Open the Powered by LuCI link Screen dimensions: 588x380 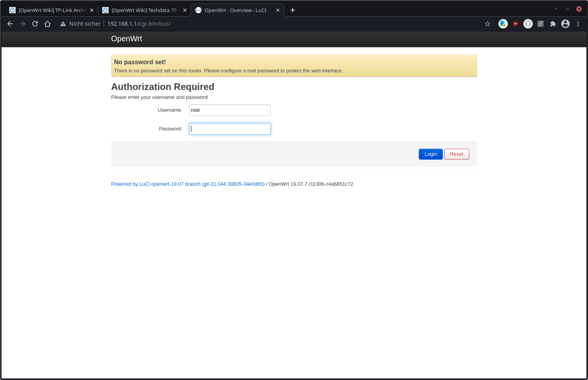tap(188, 184)
